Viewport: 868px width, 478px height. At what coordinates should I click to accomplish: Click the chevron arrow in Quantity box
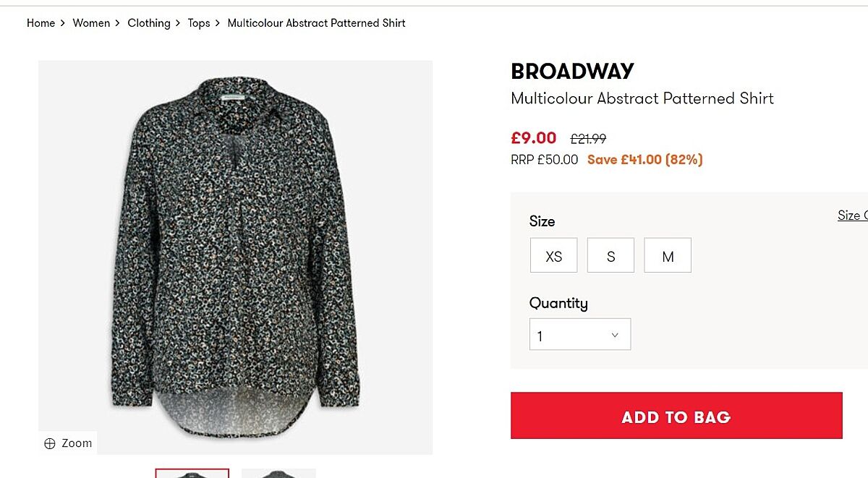[615, 335]
